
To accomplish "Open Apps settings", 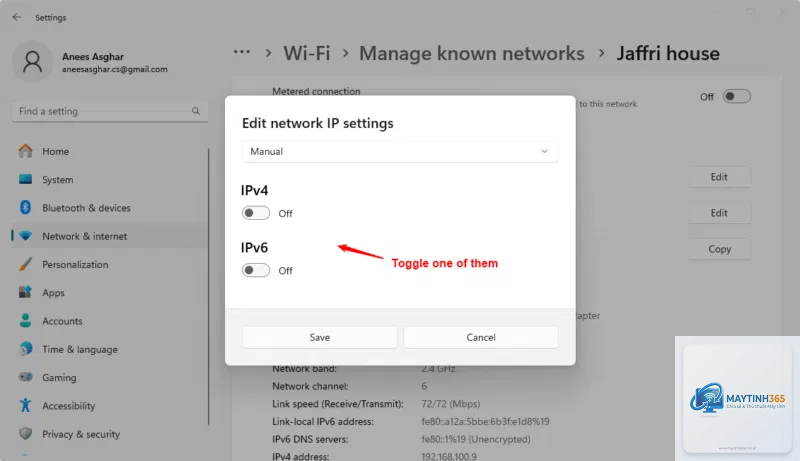I will coord(110,293).
